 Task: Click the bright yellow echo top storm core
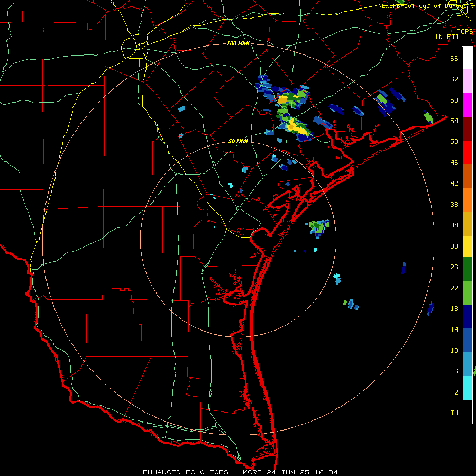click(296, 127)
